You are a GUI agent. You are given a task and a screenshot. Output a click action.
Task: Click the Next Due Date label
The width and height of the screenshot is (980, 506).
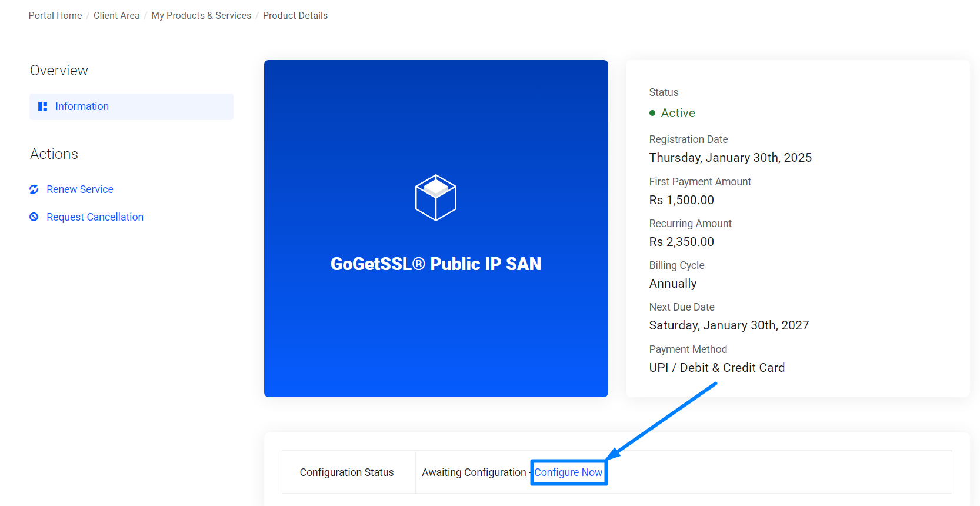(x=682, y=307)
